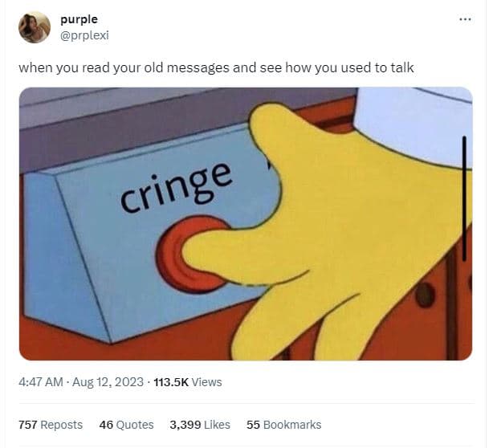
Task: View the 757 Reposts list
Action: click(51, 425)
